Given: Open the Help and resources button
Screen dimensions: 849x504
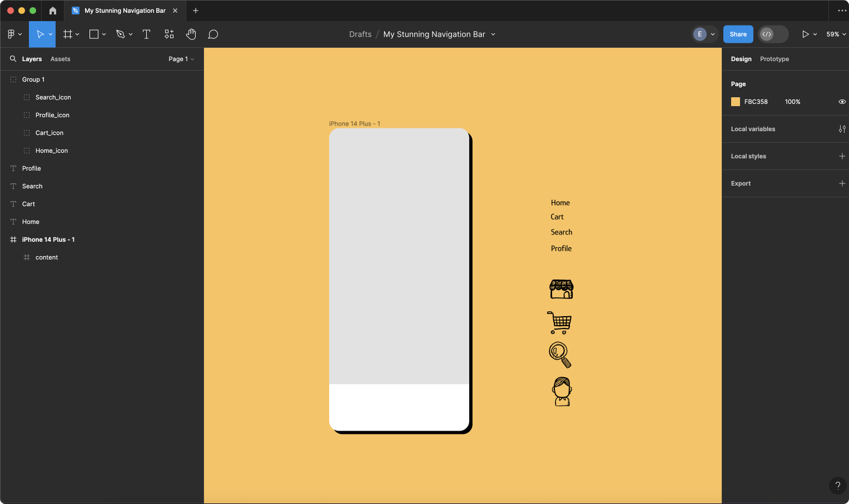Looking at the screenshot, I should coord(837,486).
